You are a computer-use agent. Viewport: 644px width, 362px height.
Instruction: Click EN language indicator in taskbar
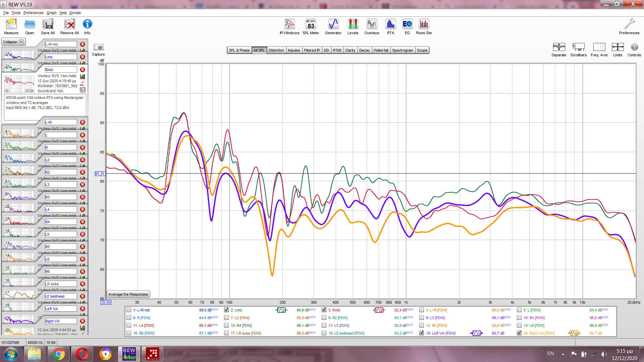point(551,354)
